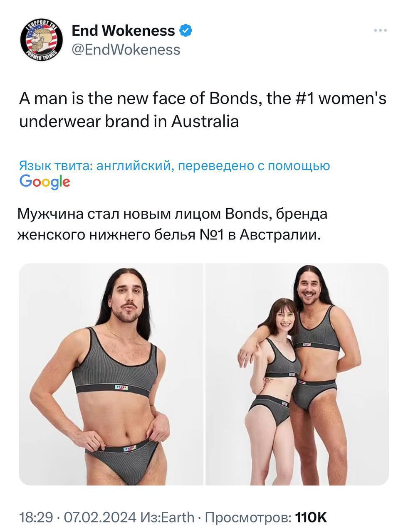Click the Bonds logo tag on left photo bra
The height and width of the screenshot is (532, 408).
121,387
